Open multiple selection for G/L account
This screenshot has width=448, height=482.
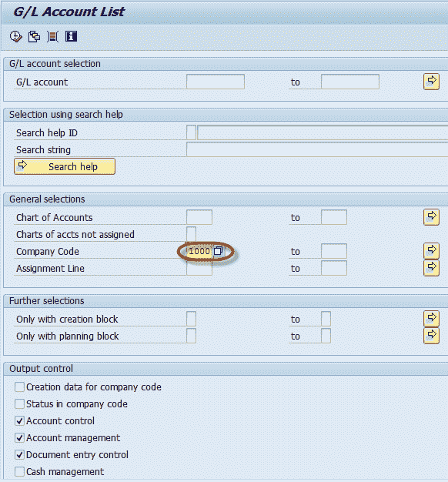pyautogui.click(x=431, y=82)
